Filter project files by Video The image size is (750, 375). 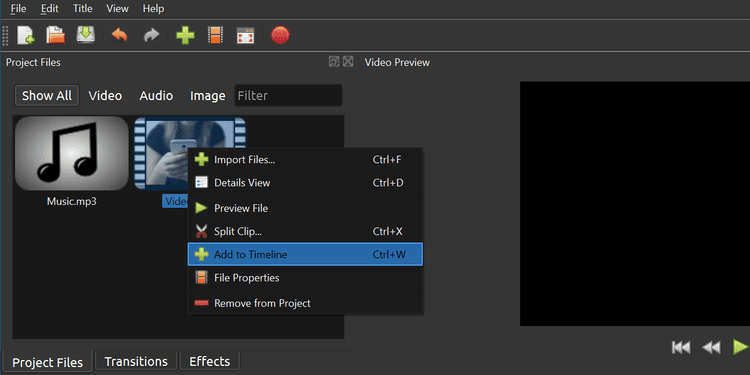pos(105,96)
